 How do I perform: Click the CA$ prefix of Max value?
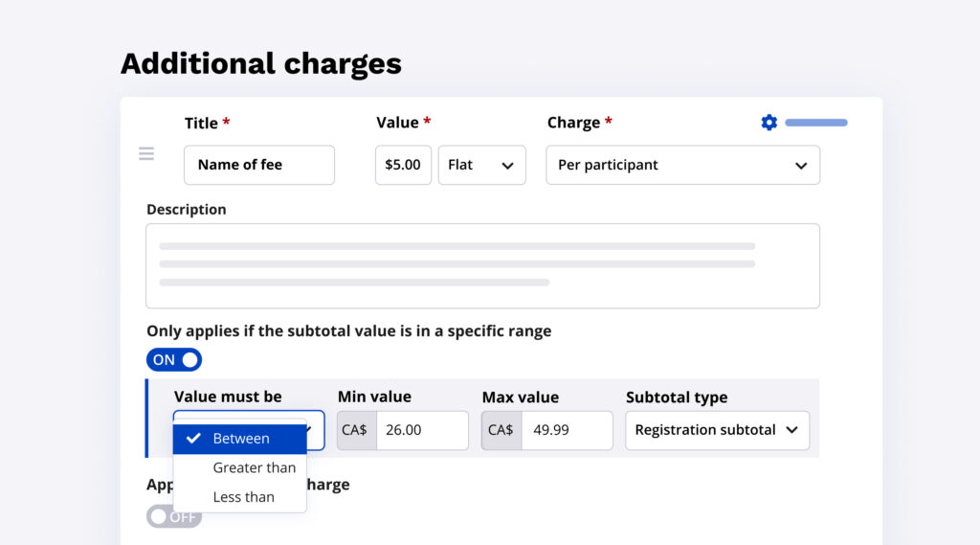coord(501,430)
